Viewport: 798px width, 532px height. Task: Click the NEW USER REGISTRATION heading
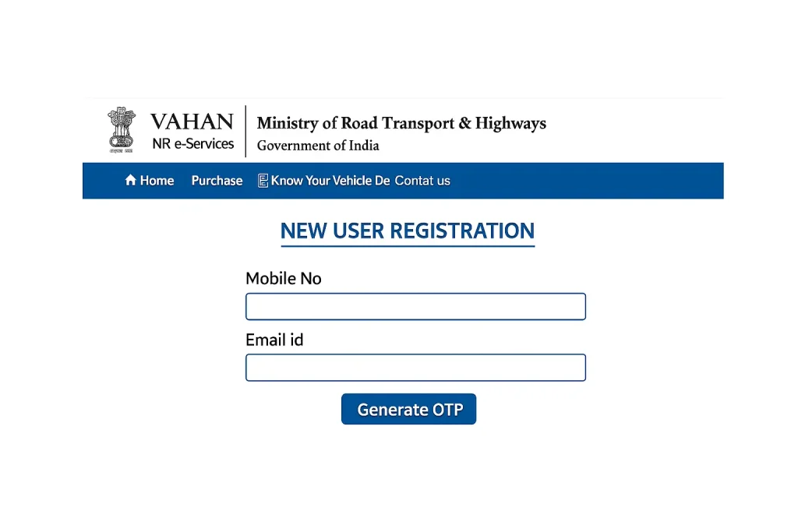point(407,231)
